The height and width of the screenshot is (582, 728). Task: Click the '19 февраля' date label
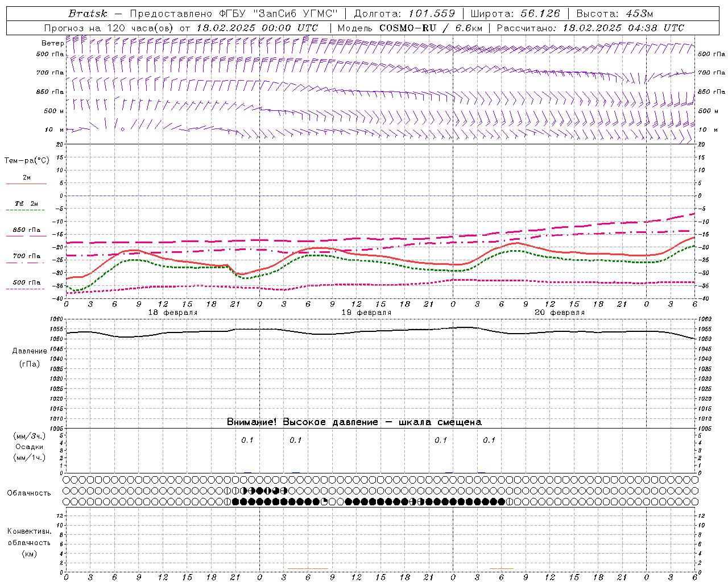coord(366,313)
